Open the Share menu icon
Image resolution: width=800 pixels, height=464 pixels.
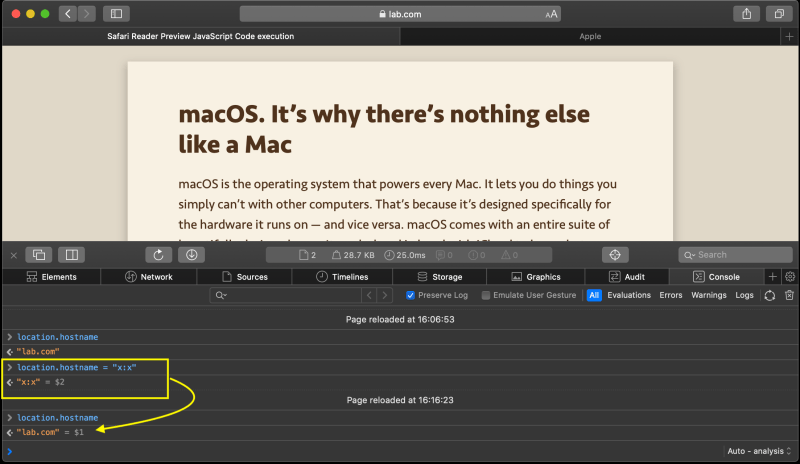(746, 14)
